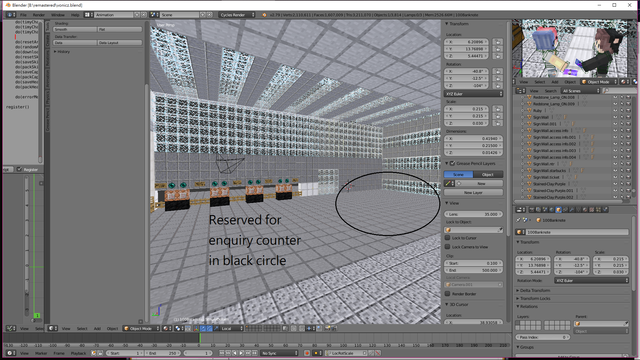Click the New Layer button
The image size is (640, 360).
coord(473,192)
